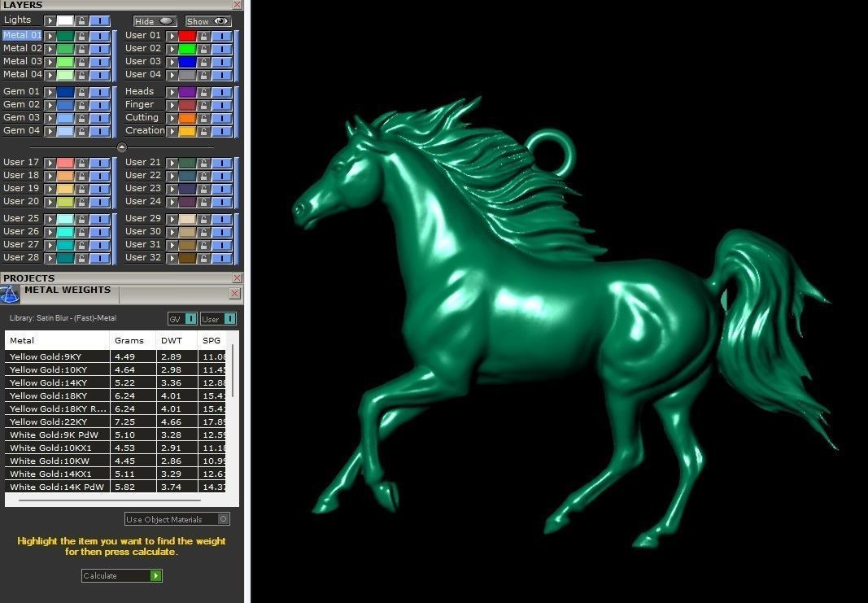This screenshot has height=603, width=868.
Task: Toggle visibility switch for User 02 layer
Action: coord(222,50)
